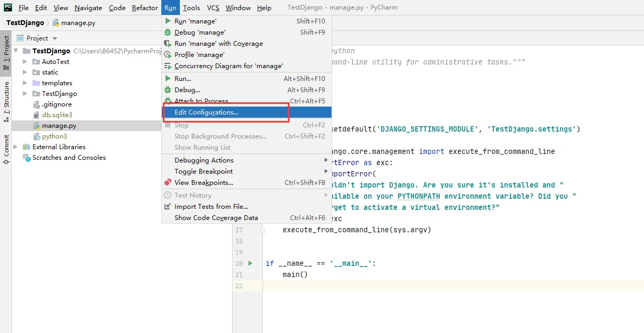Open View Breakpoints...
This screenshot has height=333, width=644.
[246, 182]
